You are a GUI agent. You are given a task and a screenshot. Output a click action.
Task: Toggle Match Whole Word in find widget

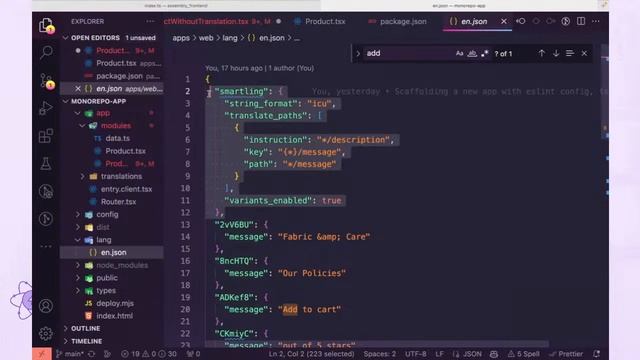[472, 53]
